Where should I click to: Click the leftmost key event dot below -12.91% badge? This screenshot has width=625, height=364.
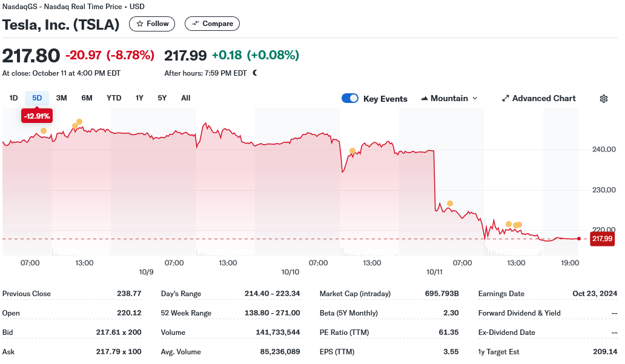click(x=44, y=131)
